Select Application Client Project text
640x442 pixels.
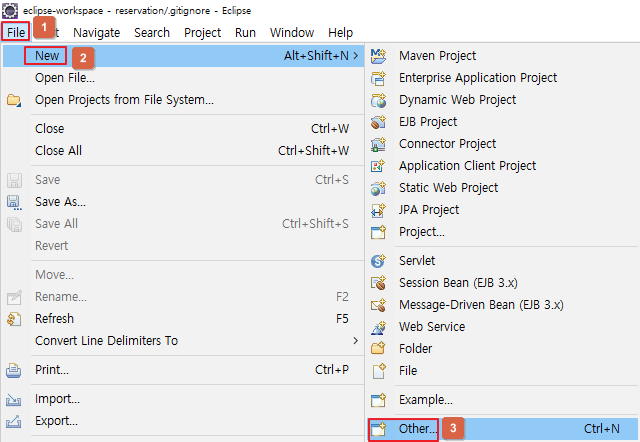(467, 166)
